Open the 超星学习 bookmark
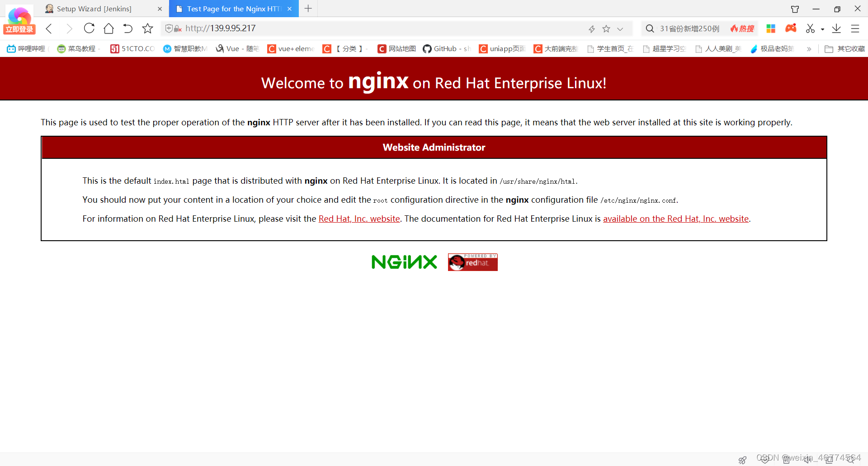This screenshot has width=868, height=466. [664, 48]
